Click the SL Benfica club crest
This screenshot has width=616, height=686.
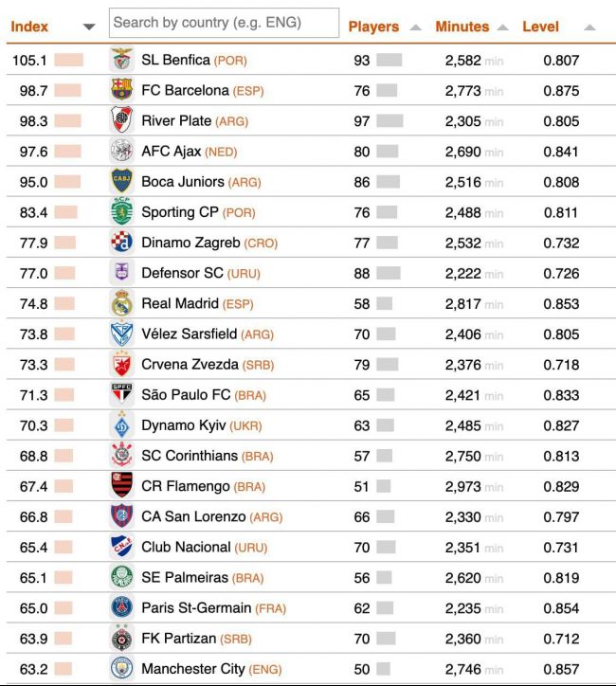click(x=121, y=60)
